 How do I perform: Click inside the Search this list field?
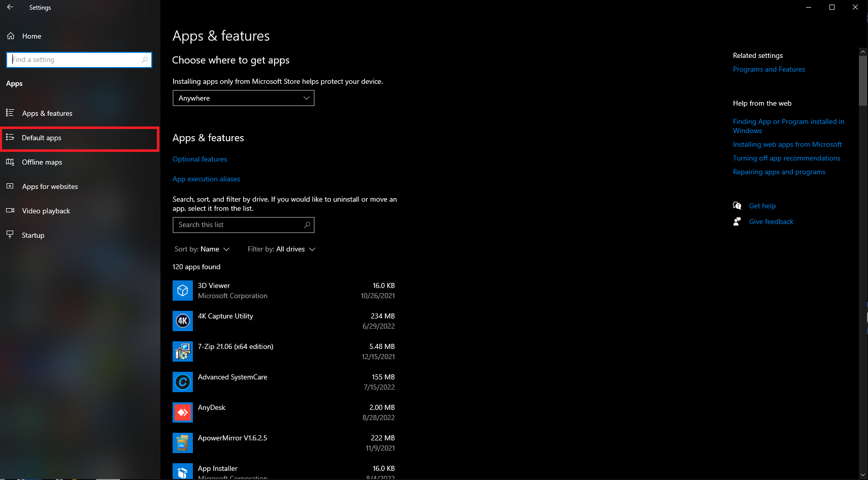point(239,225)
